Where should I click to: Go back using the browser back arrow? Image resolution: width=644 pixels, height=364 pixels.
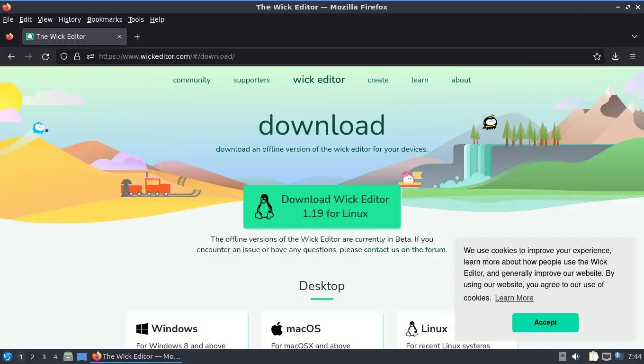coord(11,56)
